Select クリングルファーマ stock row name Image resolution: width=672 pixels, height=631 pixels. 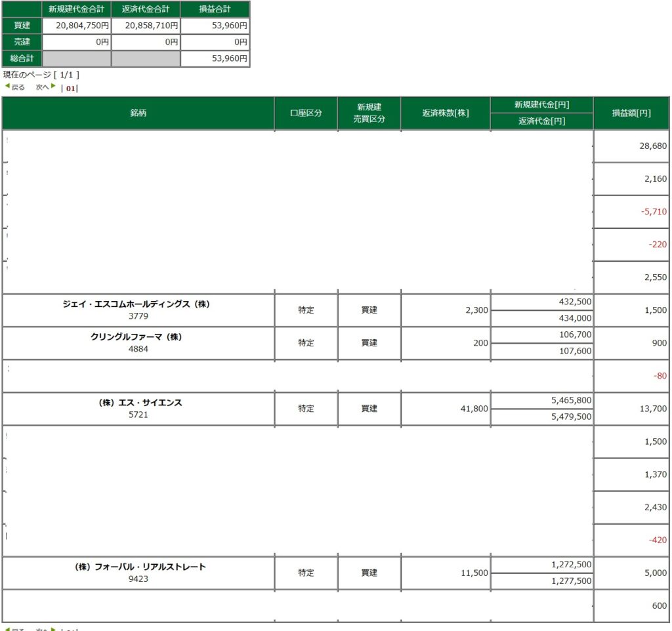coord(136,337)
